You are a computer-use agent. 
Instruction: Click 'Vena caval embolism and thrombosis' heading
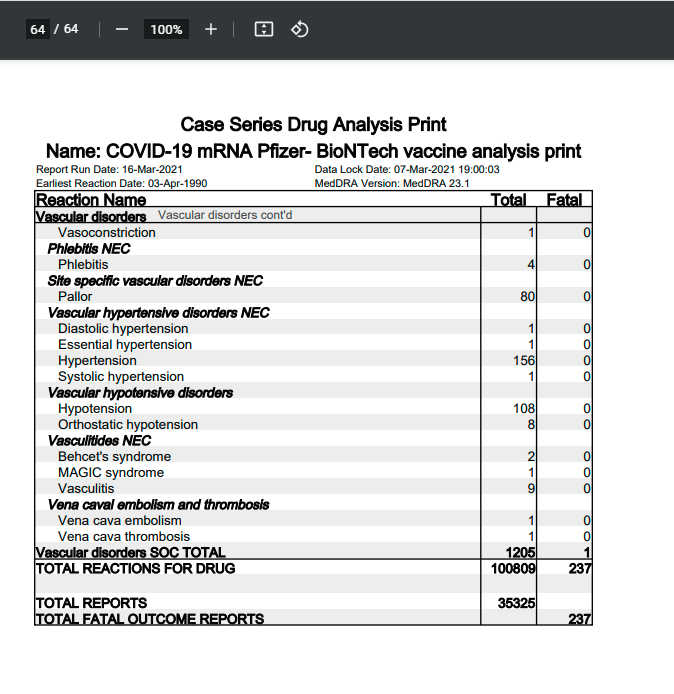click(x=158, y=505)
